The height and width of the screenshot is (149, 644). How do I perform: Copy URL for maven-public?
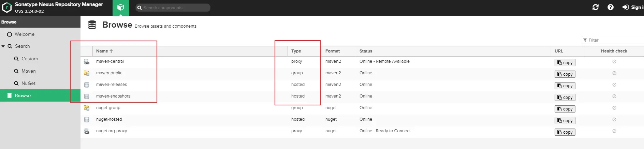click(x=565, y=74)
